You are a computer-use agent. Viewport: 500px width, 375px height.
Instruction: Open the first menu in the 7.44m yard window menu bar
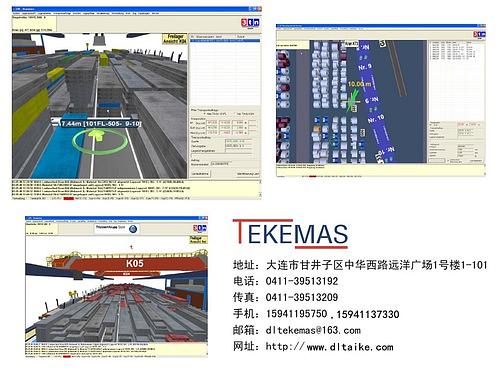pos(16,14)
